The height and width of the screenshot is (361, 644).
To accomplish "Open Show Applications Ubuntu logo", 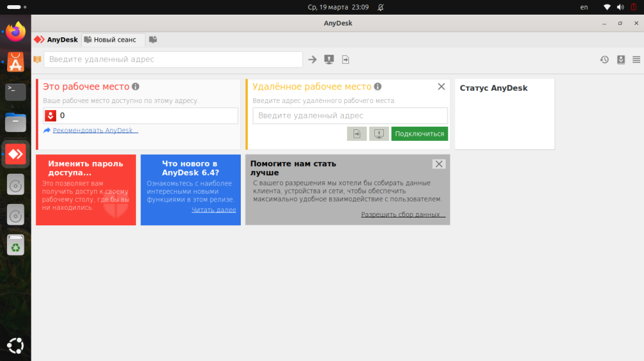I will click(x=15, y=346).
